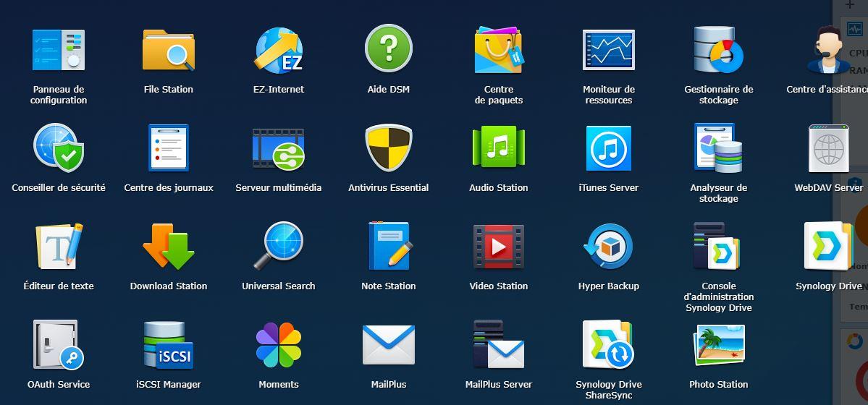The image size is (868, 405).
Task: Open Centre d'assistance
Action: [x=828, y=50]
